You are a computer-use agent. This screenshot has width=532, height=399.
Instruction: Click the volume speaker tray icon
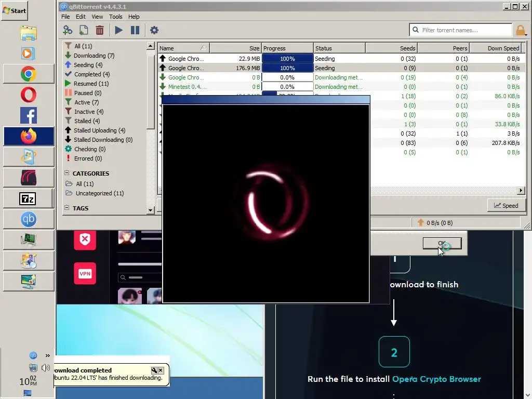(46, 368)
